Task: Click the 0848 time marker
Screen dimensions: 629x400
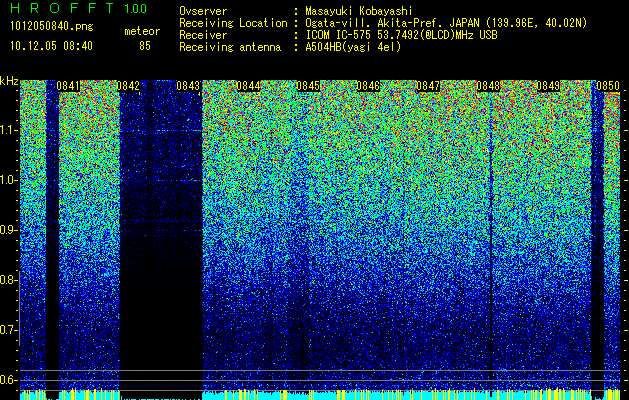Action: point(488,86)
